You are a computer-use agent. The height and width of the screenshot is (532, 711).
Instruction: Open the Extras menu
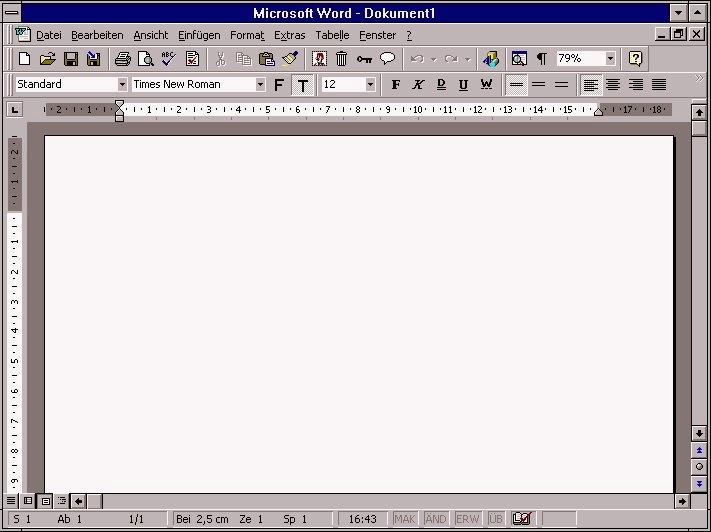click(289, 35)
